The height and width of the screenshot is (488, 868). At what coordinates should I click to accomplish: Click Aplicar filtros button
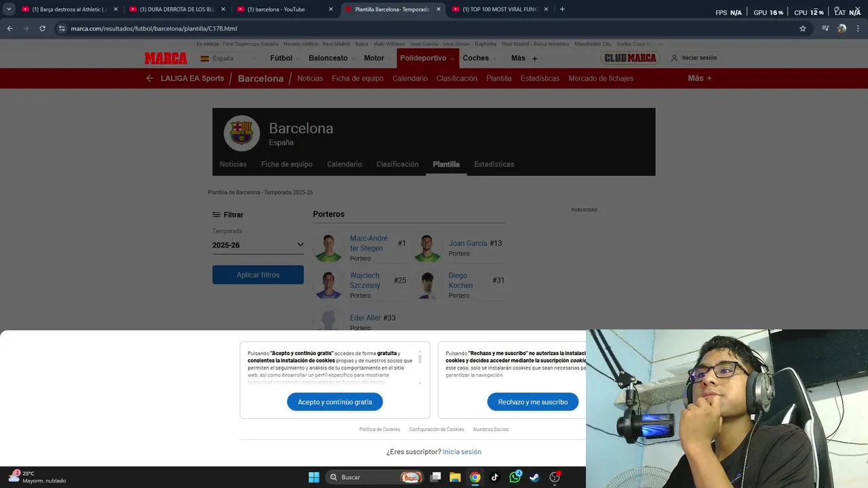(258, 274)
